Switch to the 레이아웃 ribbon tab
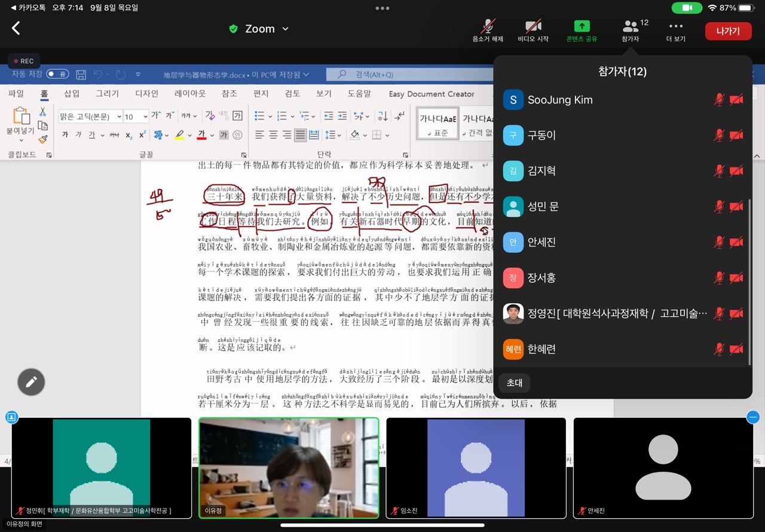This screenshot has height=532, width=765. [x=189, y=94]
